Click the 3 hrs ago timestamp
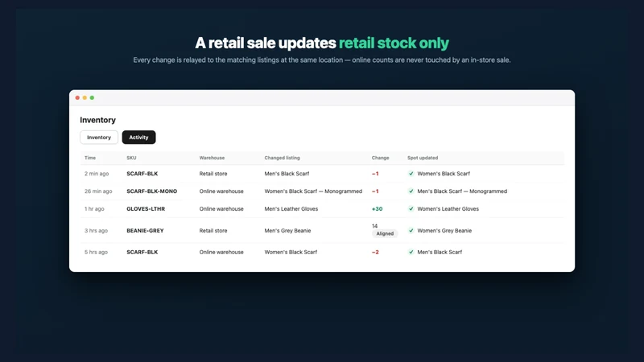Screen dimensions: 644x362 click(x=96, y=231)
